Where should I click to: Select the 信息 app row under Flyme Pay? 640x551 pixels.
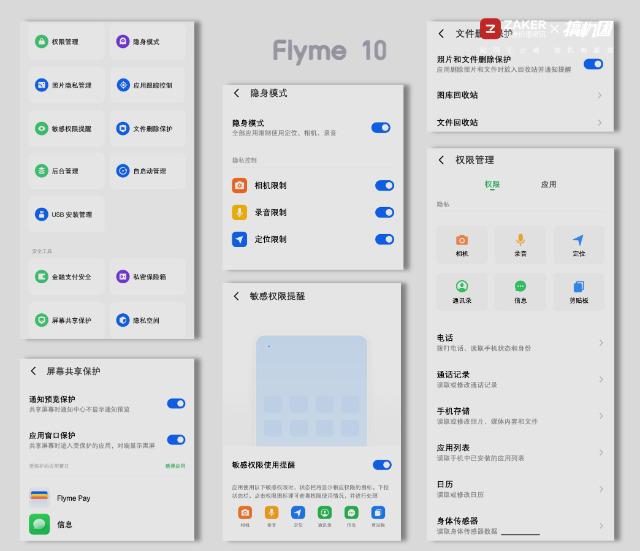[108, 524]
